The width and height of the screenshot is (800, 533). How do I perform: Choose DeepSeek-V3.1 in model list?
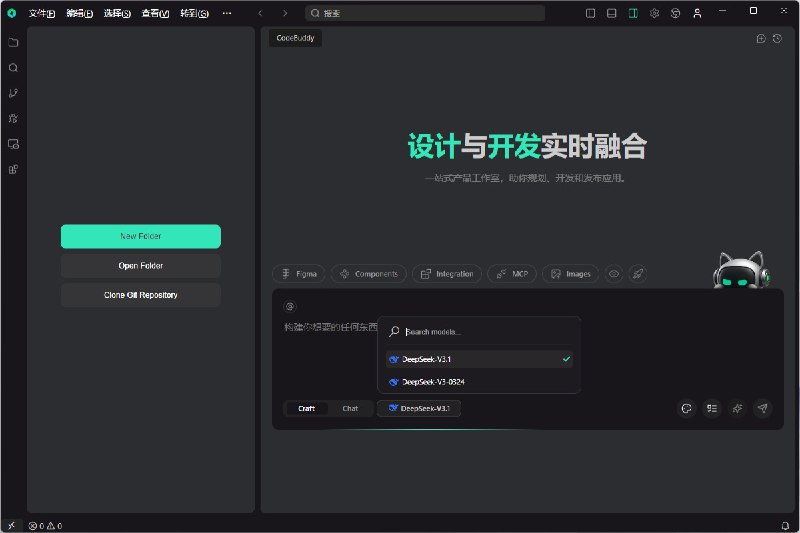(433, 359)
